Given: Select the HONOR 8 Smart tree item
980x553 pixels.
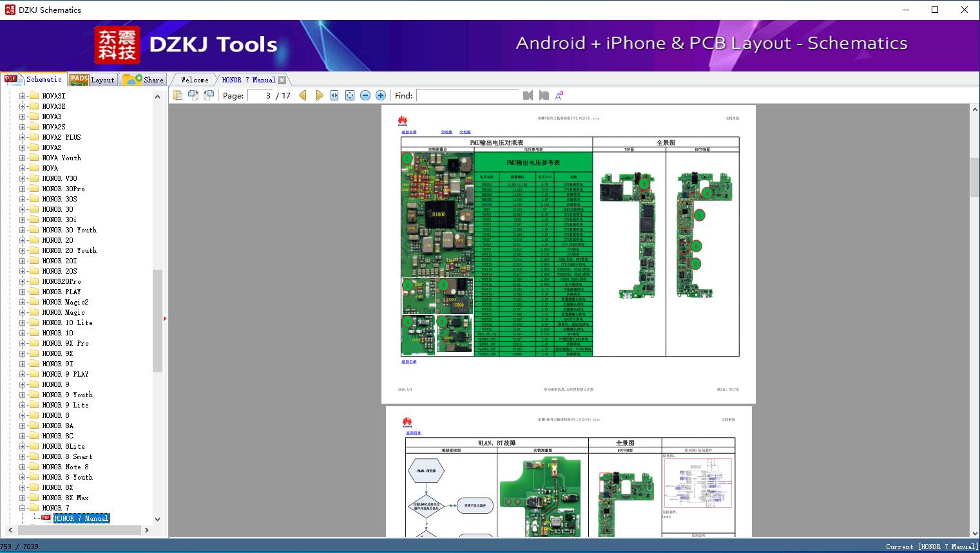Looking at the screenshot, I should [68, 456].
